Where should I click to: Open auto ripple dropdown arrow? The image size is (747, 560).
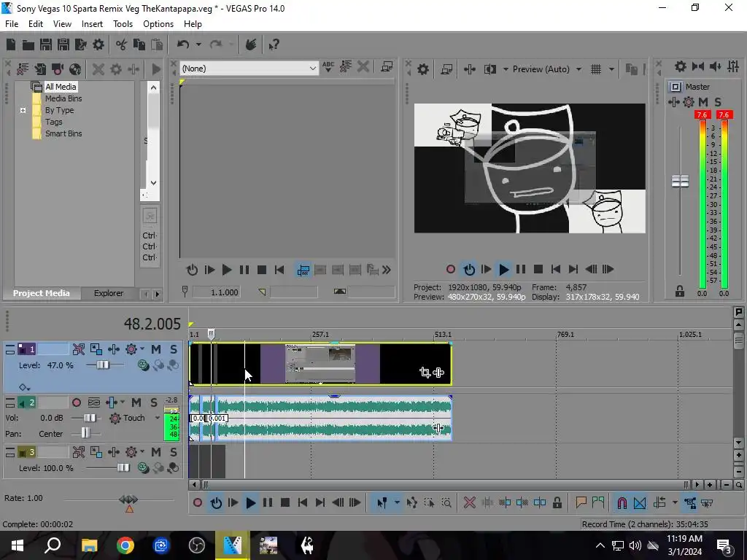pos(675,502)
